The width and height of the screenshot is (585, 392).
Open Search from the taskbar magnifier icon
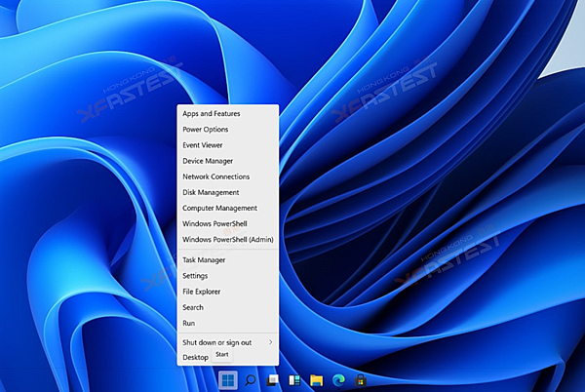point(250,379)
